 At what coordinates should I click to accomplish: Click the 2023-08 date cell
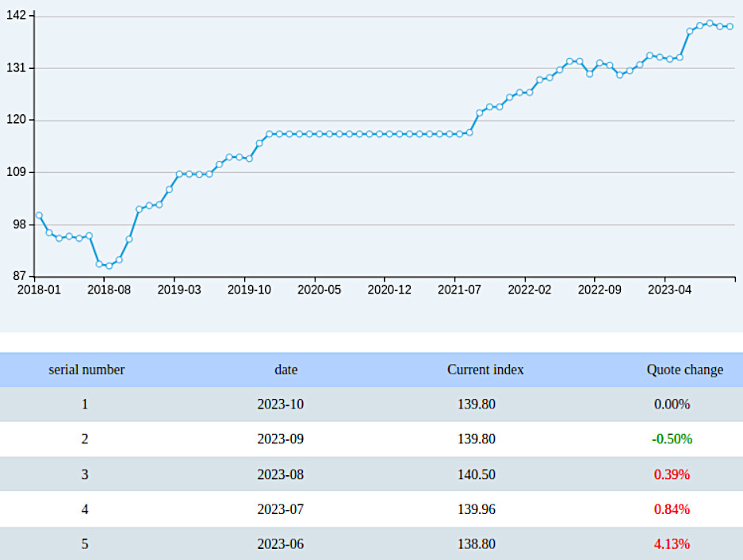coord(281,474)
